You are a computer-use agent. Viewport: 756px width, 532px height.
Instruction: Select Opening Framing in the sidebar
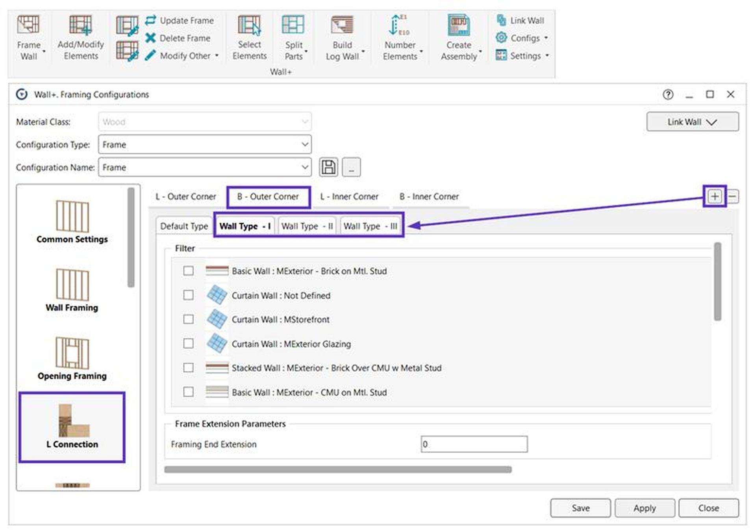click(x=72, y=358)
